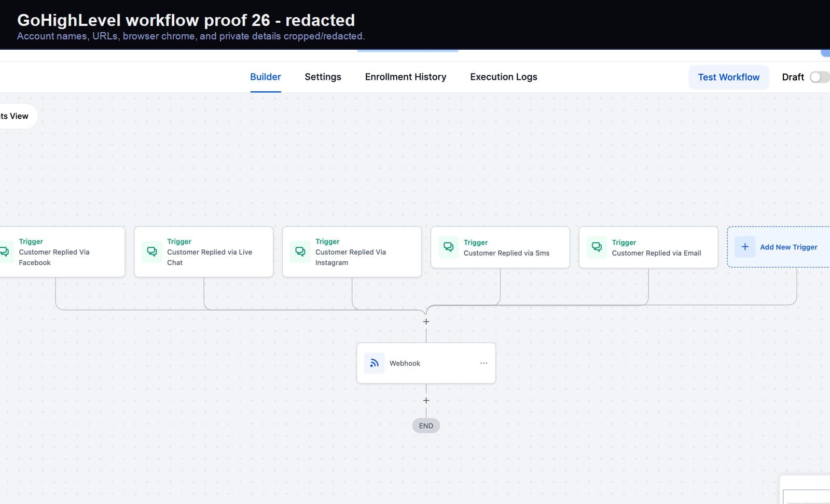Open the Enrollment History tab
830x504 pixels.
[x=405, y=77]
